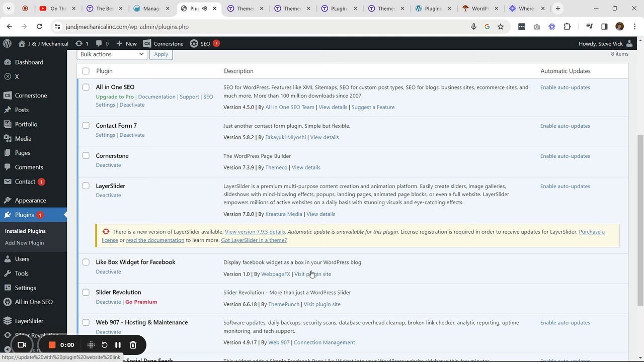644x362 pixels.
Task: Click the New plus item in admin bar
Action: coord(126,44)
